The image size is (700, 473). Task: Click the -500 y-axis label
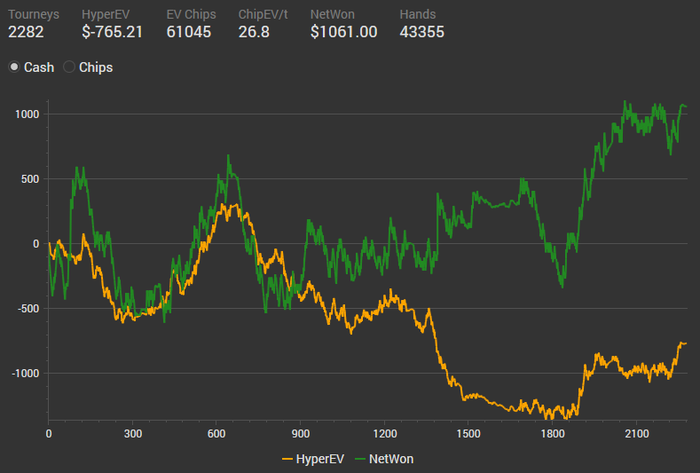[28, 309]
